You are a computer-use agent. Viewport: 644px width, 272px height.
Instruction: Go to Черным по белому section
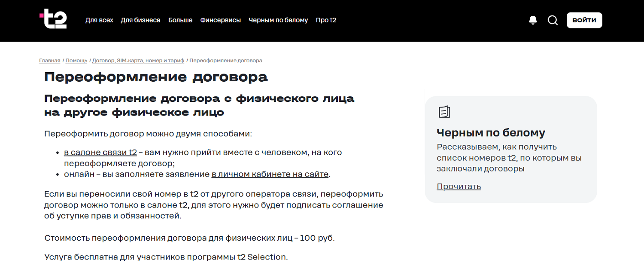(278, 20)
